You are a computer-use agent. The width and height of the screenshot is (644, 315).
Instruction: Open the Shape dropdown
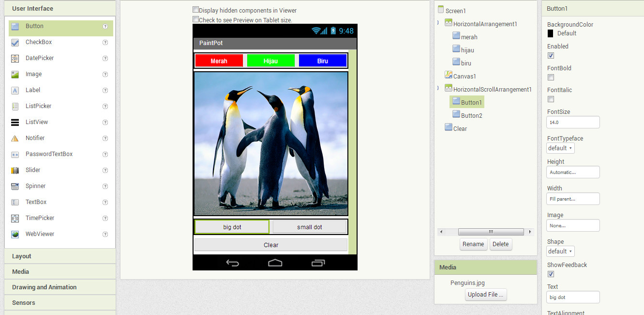click(560, 251)
